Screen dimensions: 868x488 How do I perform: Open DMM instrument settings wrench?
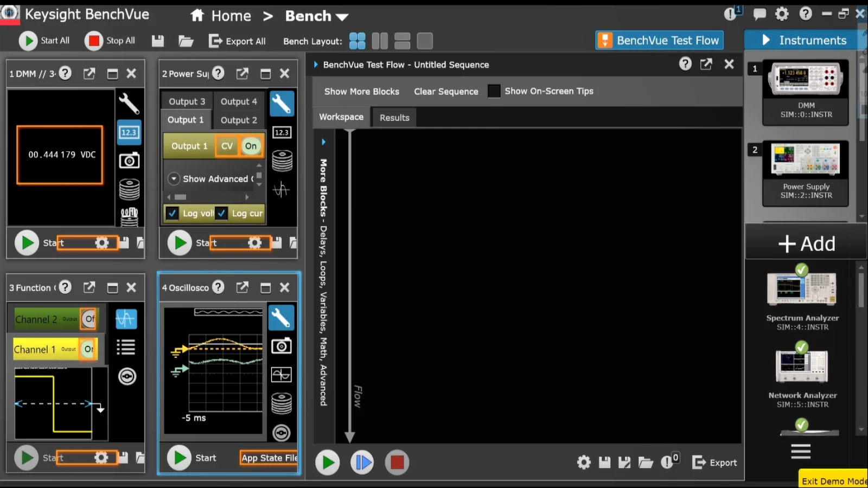click(129, 103)
